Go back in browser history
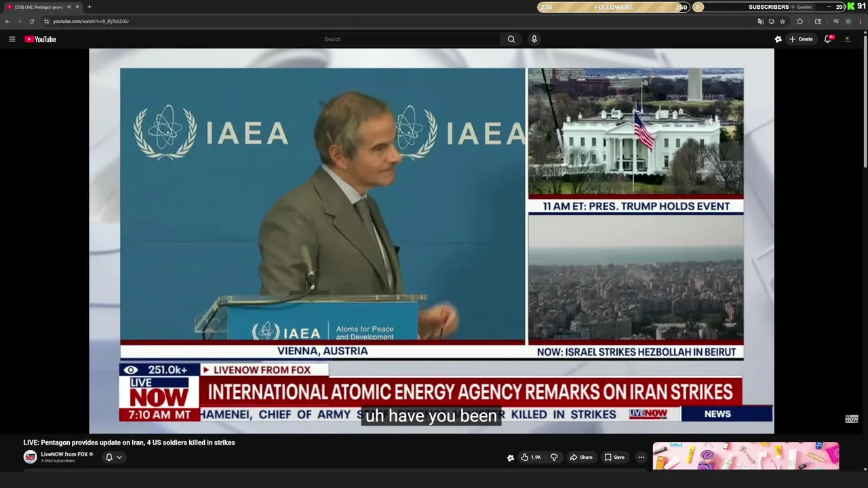 [x=7, y=21]
